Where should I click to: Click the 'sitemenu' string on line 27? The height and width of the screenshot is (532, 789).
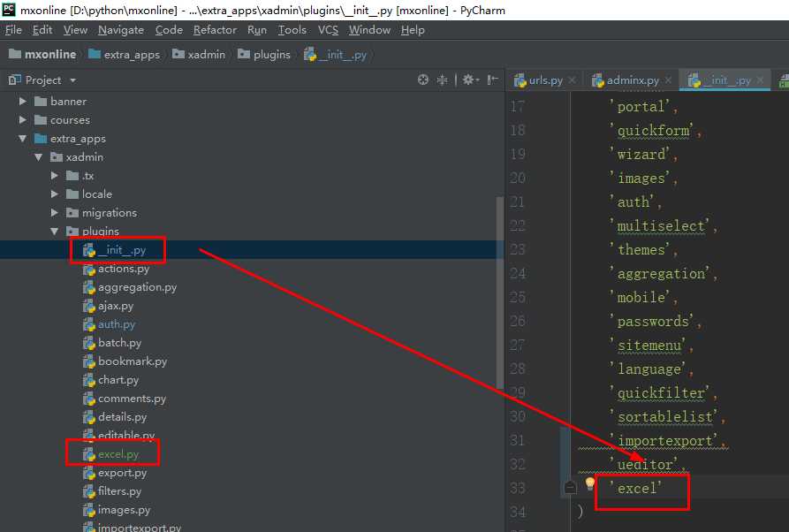[648, 346]
